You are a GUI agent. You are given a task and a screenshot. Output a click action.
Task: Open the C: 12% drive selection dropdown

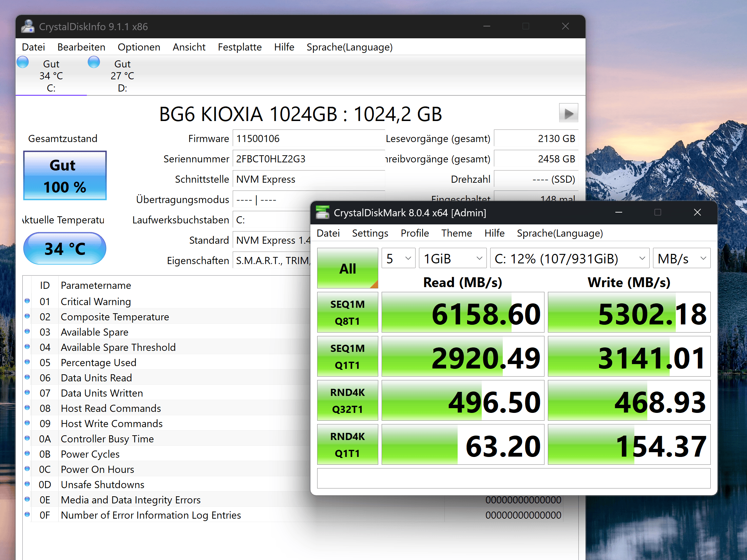coord(569,259)
